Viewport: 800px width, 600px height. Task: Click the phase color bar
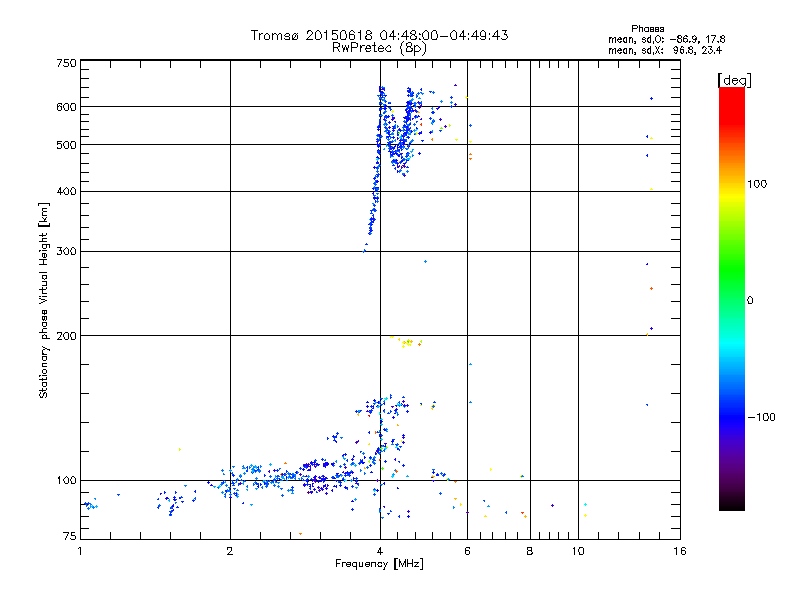click(732, 299)
